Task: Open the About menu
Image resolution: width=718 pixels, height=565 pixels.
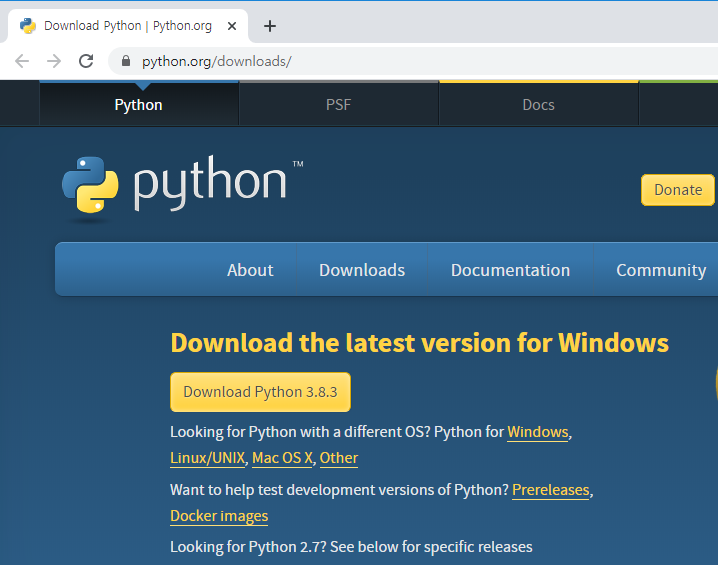Action: pos(250,270)
